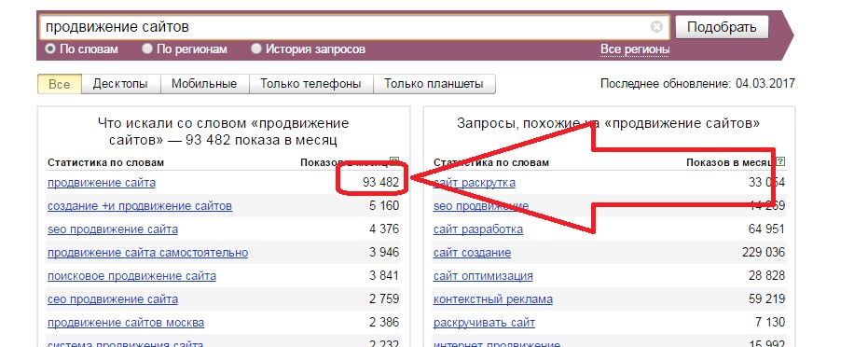Open the продвижение сайта link
The image size is (868, 347).
pyautogui.click(x=102, y=183)
